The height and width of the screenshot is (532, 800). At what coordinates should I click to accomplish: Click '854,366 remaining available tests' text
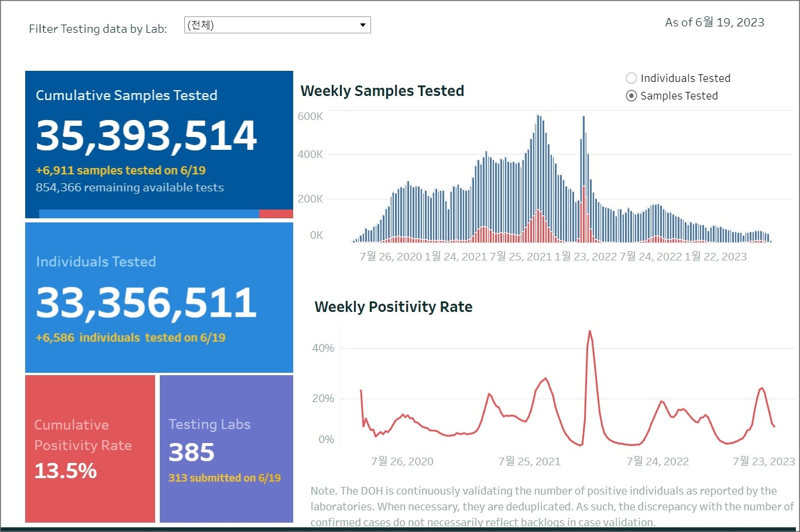(x=130, y=187)
